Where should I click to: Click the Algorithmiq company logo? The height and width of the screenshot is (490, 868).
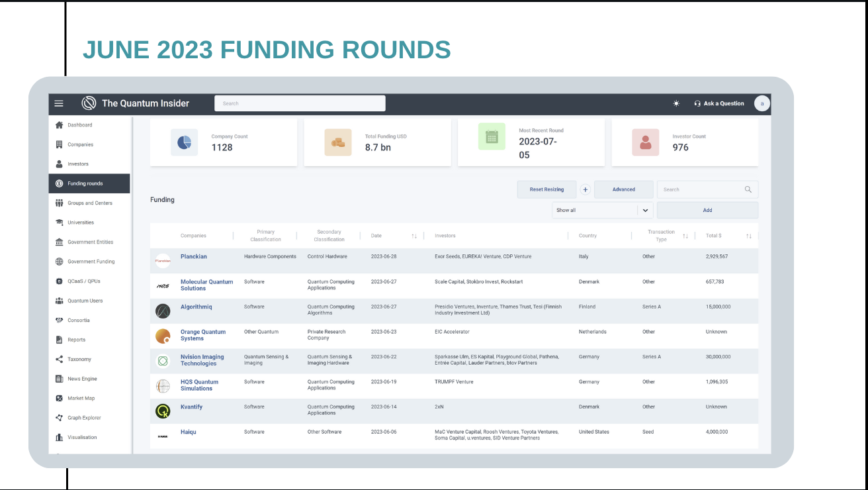(x=163, y=311)
